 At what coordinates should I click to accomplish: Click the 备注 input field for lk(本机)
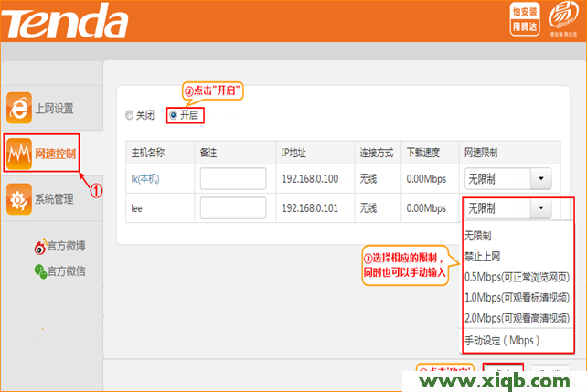(232, 178)
